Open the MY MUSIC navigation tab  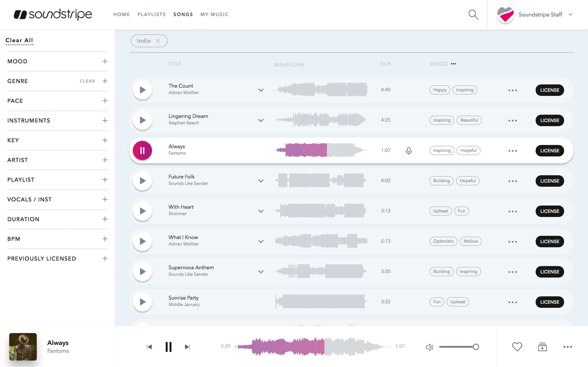coord(214,14)
